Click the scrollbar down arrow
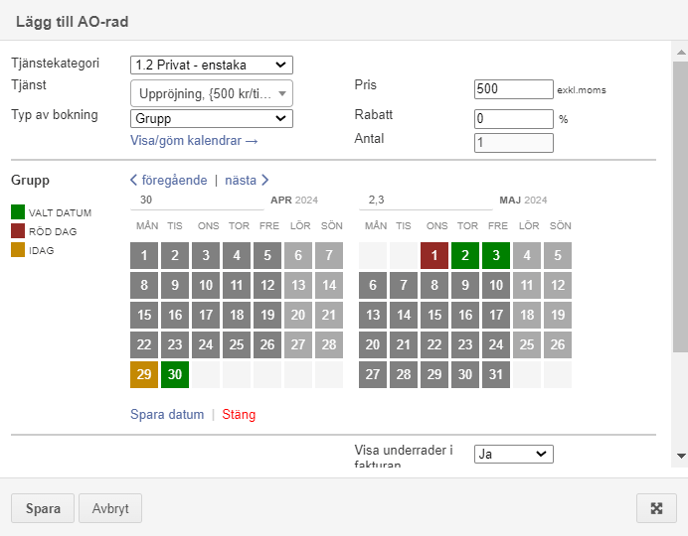 coord(681,456)
